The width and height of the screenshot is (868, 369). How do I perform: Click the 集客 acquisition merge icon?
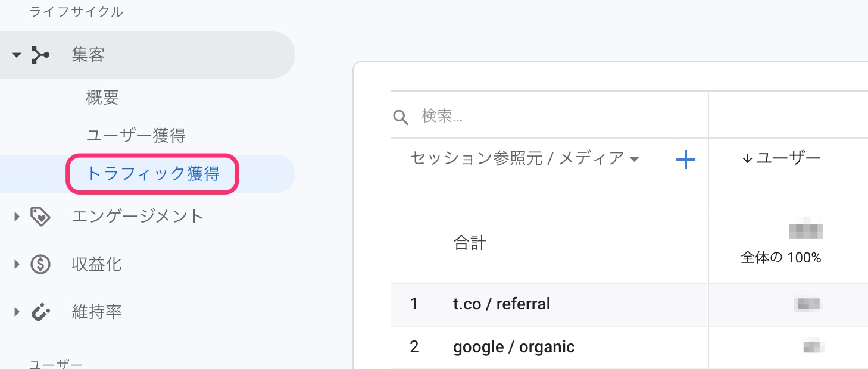(40, 55)
